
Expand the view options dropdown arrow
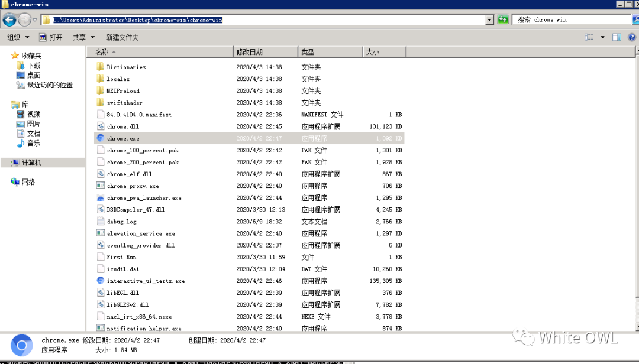[602, 37]
